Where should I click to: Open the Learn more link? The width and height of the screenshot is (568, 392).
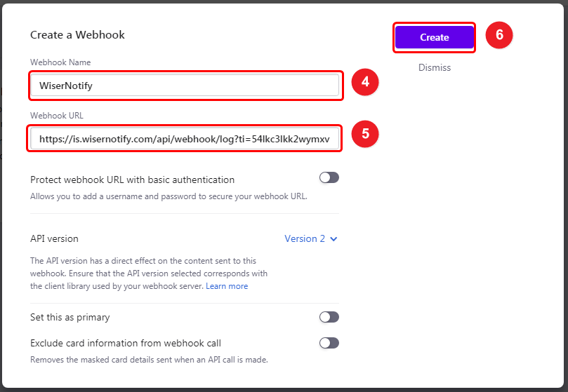click(x=227, y=286)
